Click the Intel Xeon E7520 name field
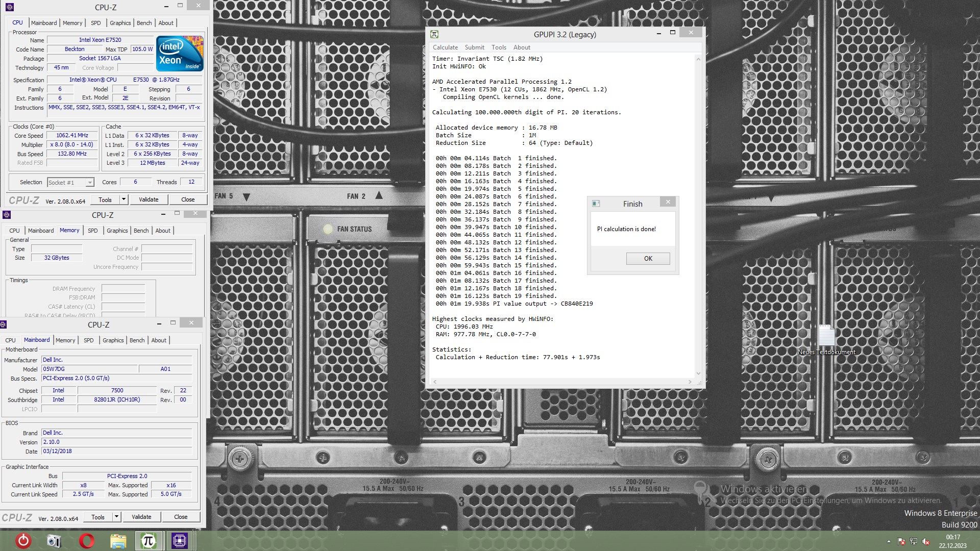The image size is (980, 551). 100,40
